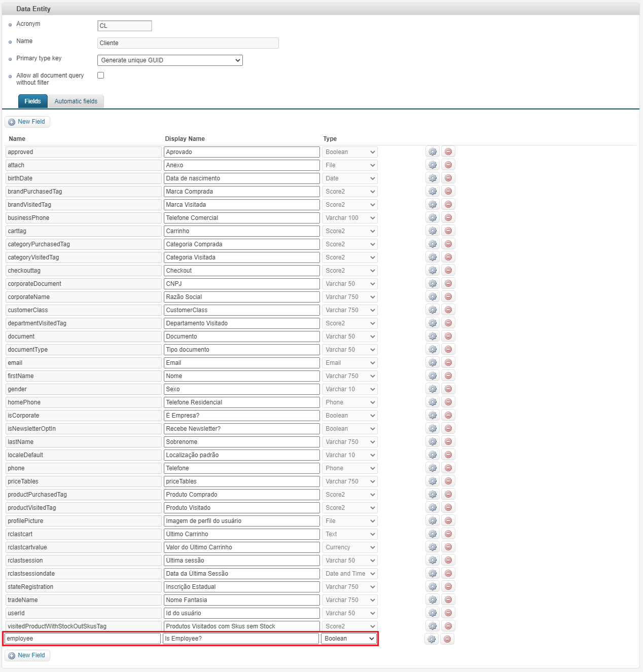The width and height of the screenshot is (643, 672).
Task: Enable allow all document query without filter
Action: click(100, 75)
